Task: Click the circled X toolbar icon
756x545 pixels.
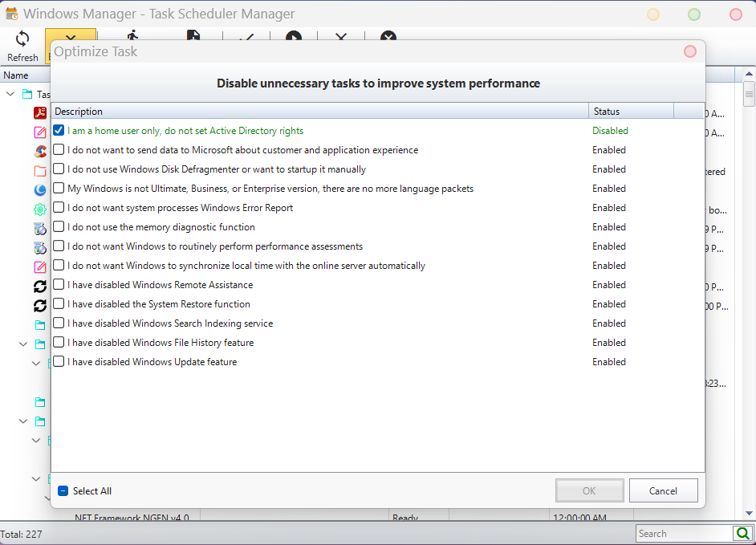Action: (x=388, y=35)
